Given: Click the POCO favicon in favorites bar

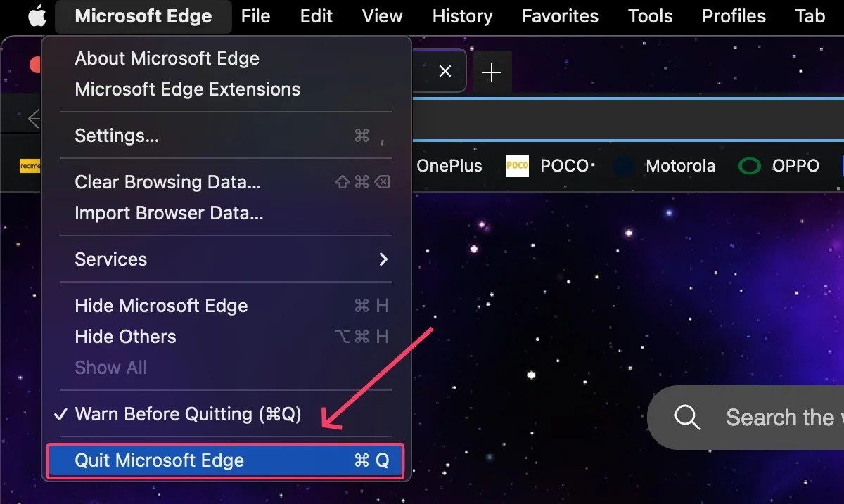Looking at the screenshot, I should [517, 166].
